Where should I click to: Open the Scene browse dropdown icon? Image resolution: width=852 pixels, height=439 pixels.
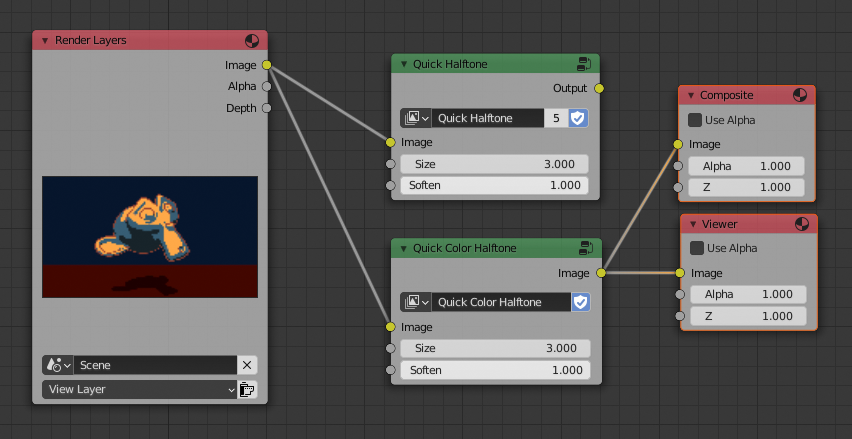point(57,365)
